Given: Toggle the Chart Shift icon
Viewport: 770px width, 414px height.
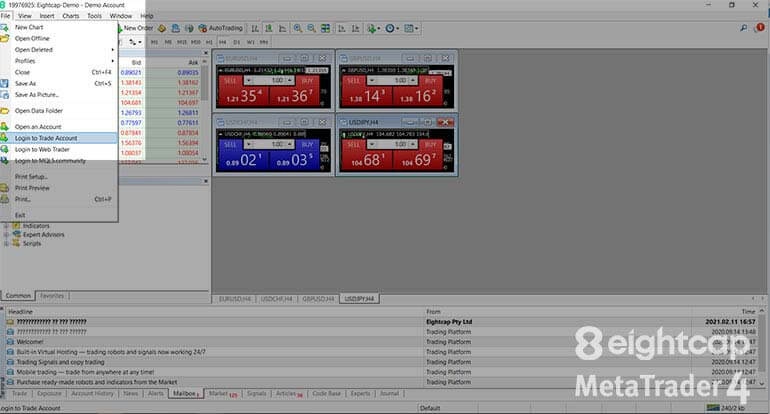Looking at the screenshot, I should click(x=355, y=28).
